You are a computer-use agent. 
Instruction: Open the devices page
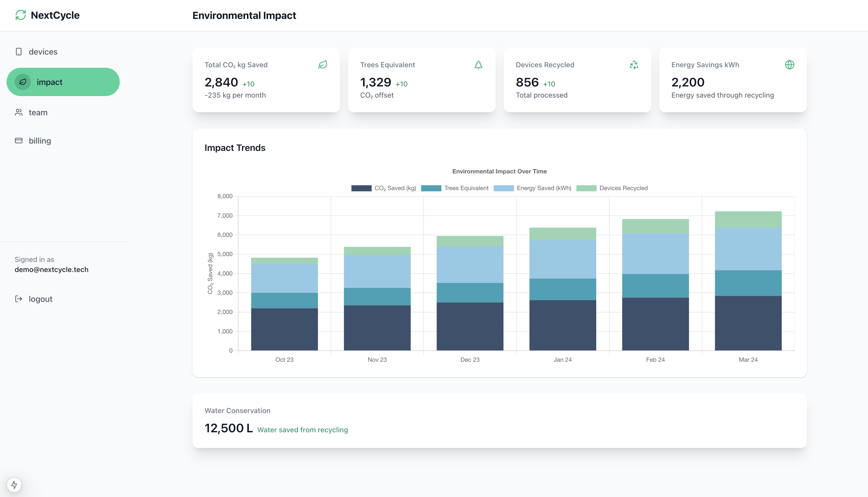click(x=63, y=52)
